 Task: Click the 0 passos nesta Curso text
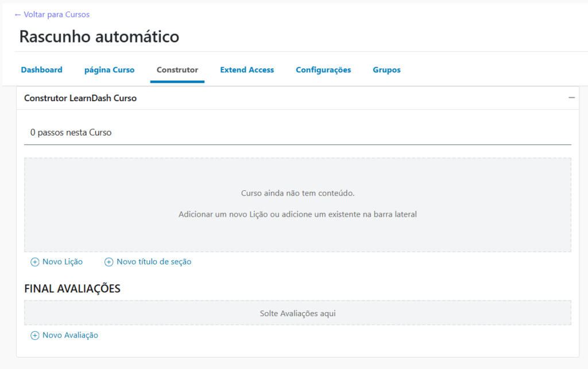pyautogui.click(x=71, y=133)
